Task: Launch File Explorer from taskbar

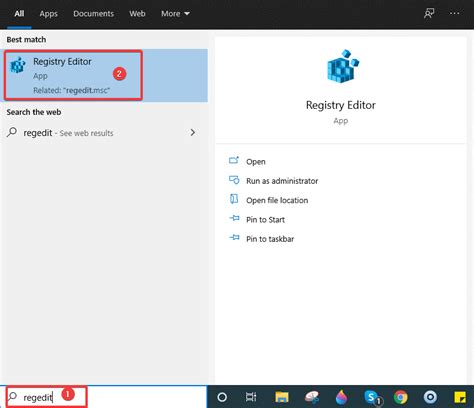Action: point(282,397)
